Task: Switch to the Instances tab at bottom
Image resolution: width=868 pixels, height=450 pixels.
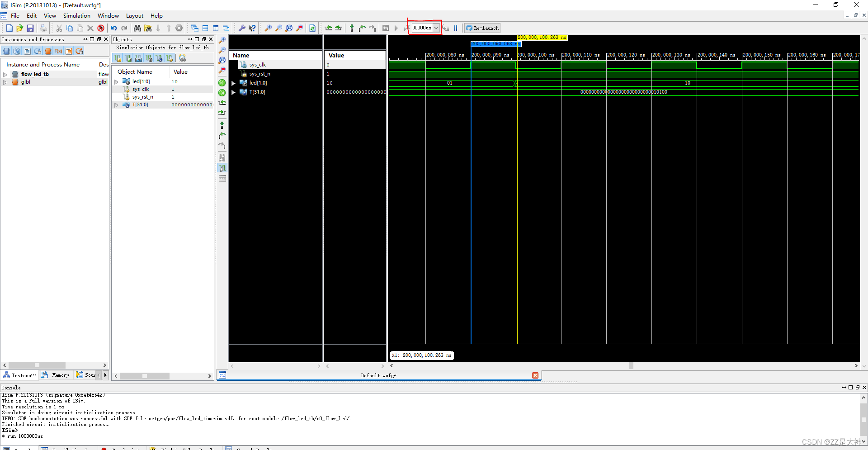Action: point(19,375)
